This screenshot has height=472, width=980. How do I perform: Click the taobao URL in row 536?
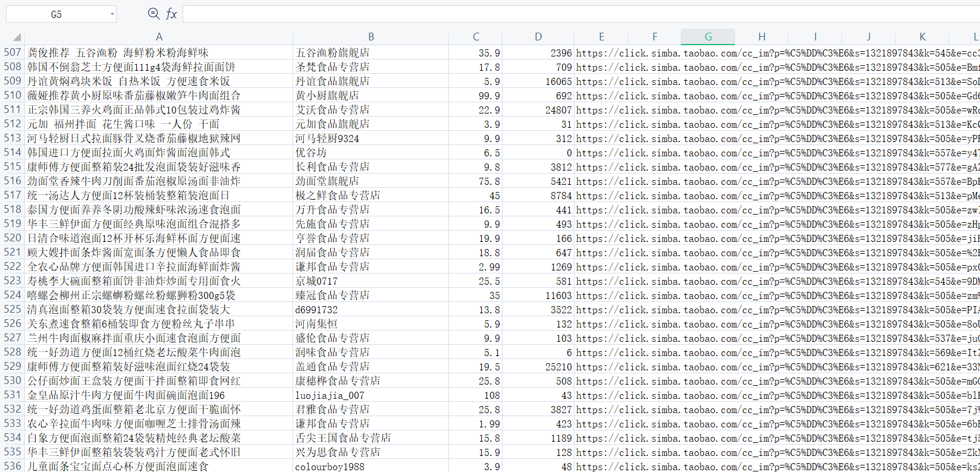pyautogui.click(x=777, y=467)
